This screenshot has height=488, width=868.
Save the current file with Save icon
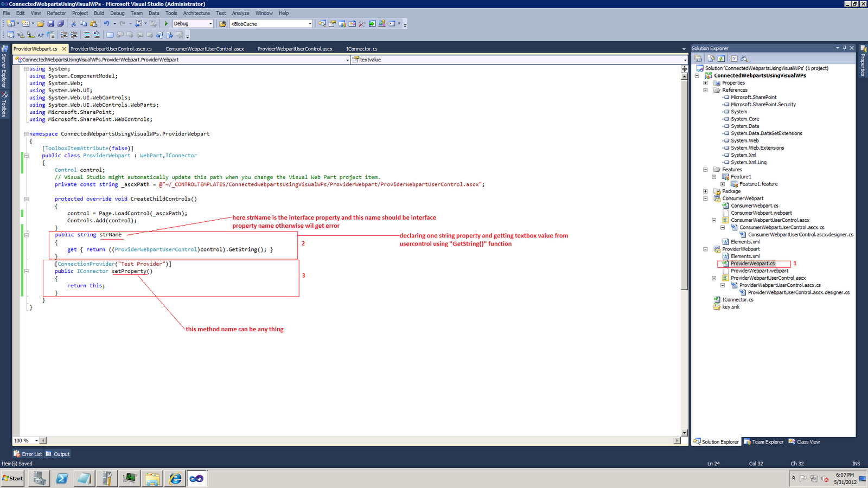pyautogui.click(x=50, y=24)
